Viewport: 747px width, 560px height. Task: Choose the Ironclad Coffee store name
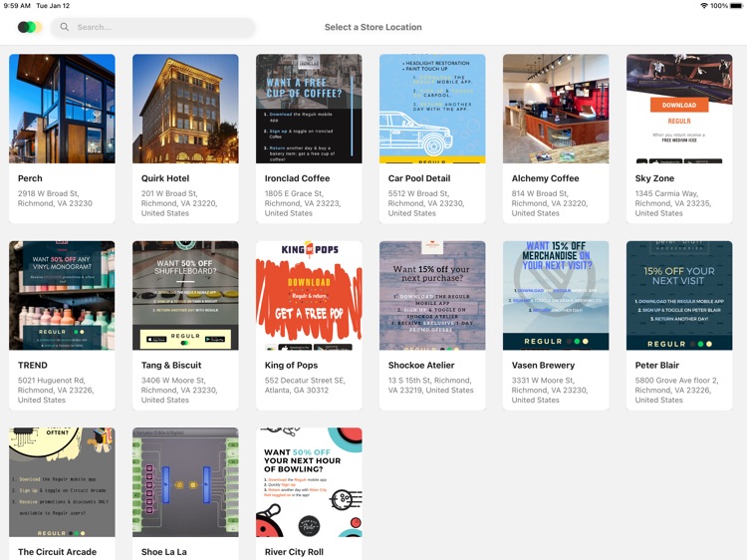point(297,178)
